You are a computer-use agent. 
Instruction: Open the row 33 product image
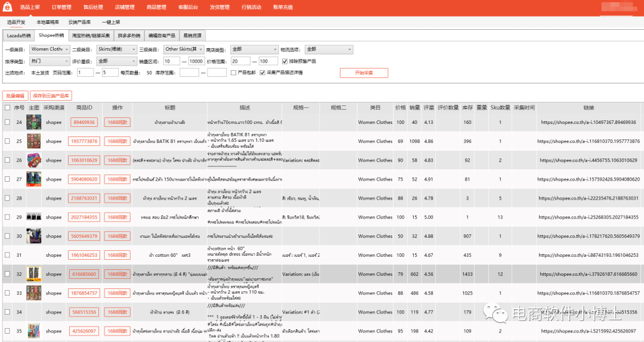tap(33, 293)
